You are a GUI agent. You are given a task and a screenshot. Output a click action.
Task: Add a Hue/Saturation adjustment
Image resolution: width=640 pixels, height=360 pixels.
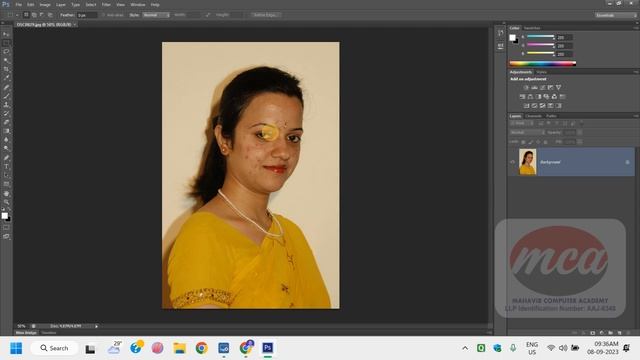(x=522, y=97)
